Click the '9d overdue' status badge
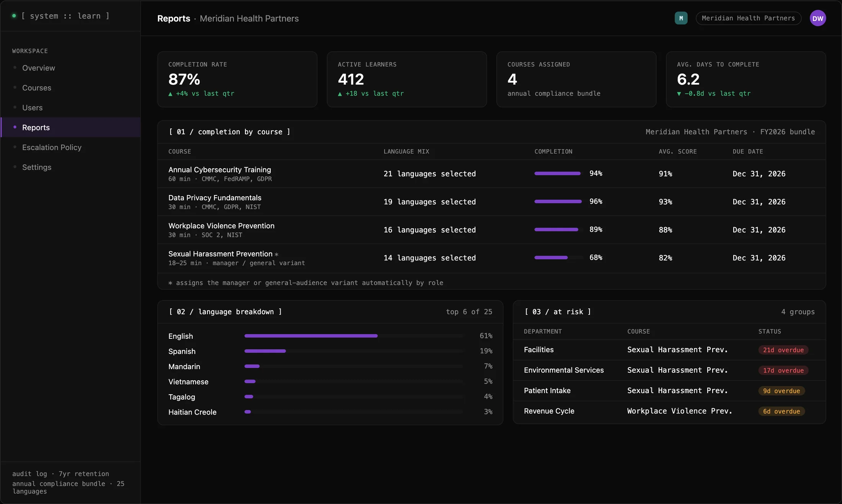This screenshot has height=504, width=842. (782, 391)
